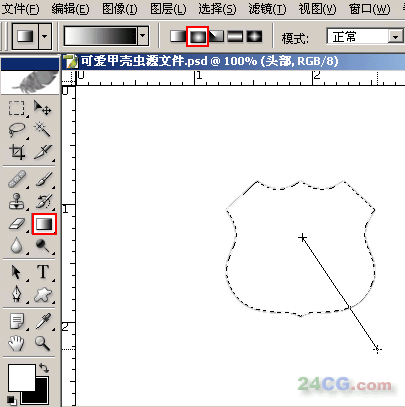Select the Zoom tool

tap(43, 343)
